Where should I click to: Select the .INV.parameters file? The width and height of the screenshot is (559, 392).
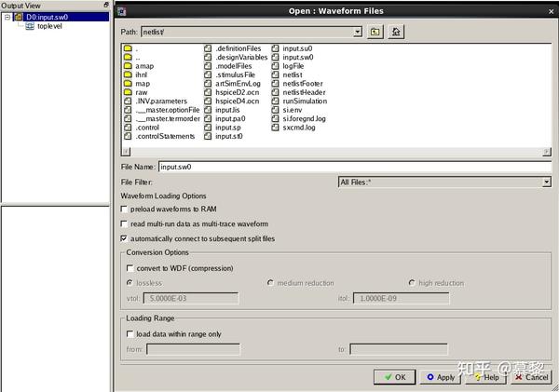click(x=161, y=101)
